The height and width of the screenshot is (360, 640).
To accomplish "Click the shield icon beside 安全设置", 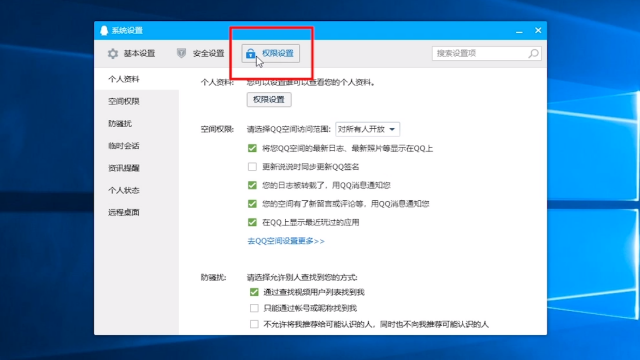I will click(x=181, y=53).
